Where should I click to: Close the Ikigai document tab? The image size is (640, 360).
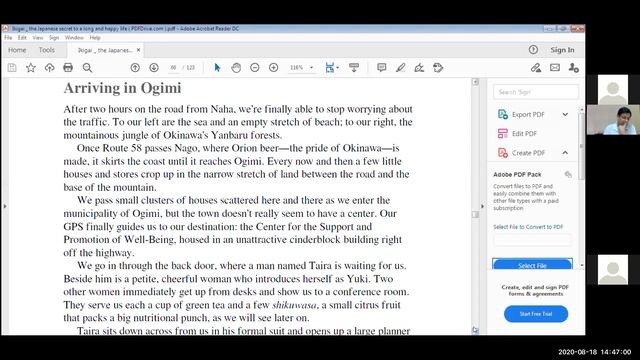tap(138, 50)
